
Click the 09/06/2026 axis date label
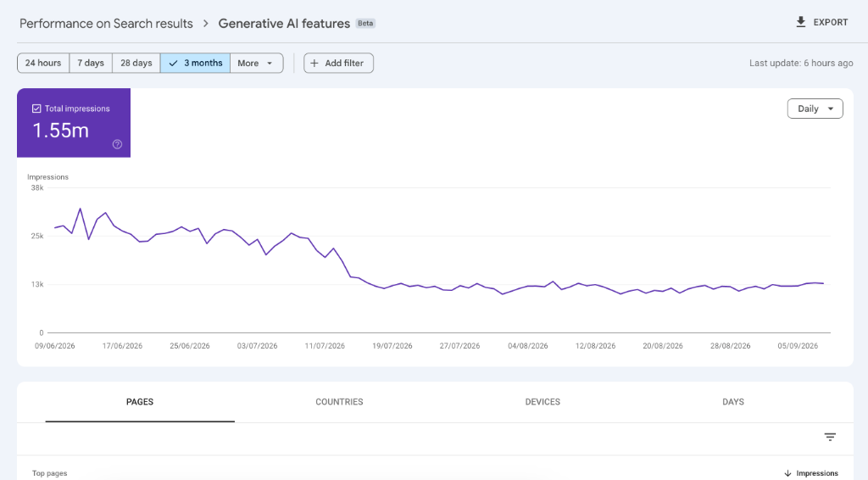(x=55, y=346)
